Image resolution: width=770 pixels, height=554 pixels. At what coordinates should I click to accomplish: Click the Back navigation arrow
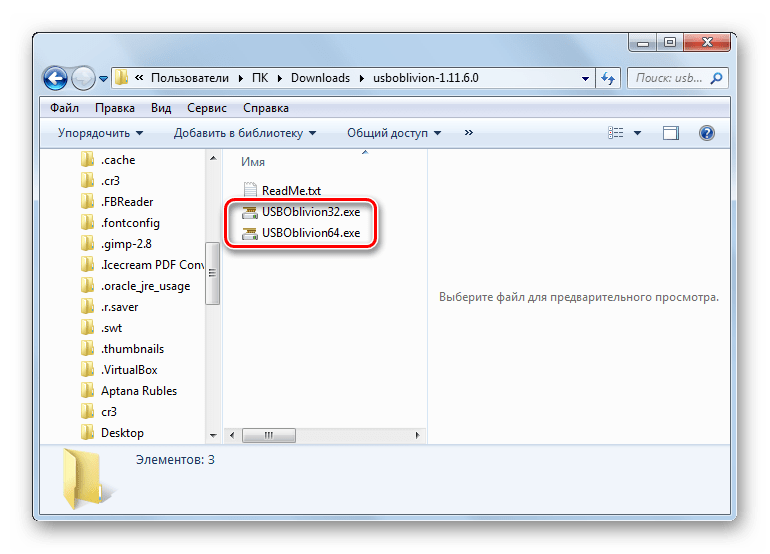tap(55, 78)
